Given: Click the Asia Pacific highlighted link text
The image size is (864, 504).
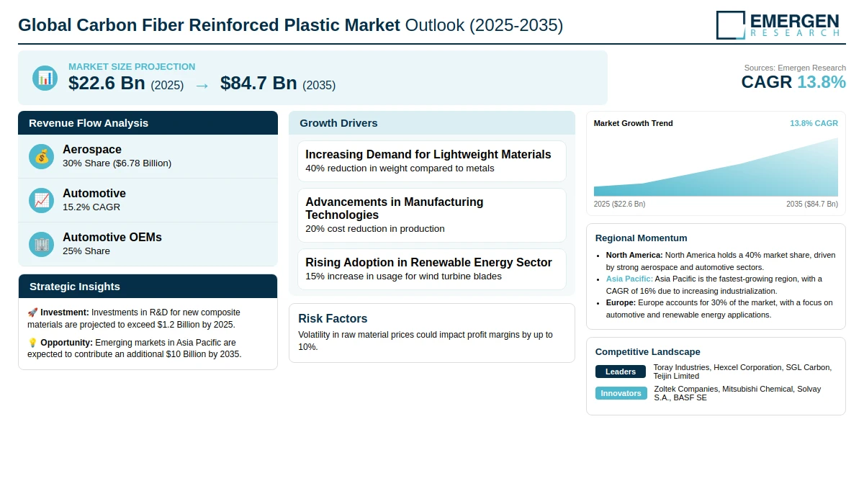Looking at the screenshot, I should [x=629, y=279].
